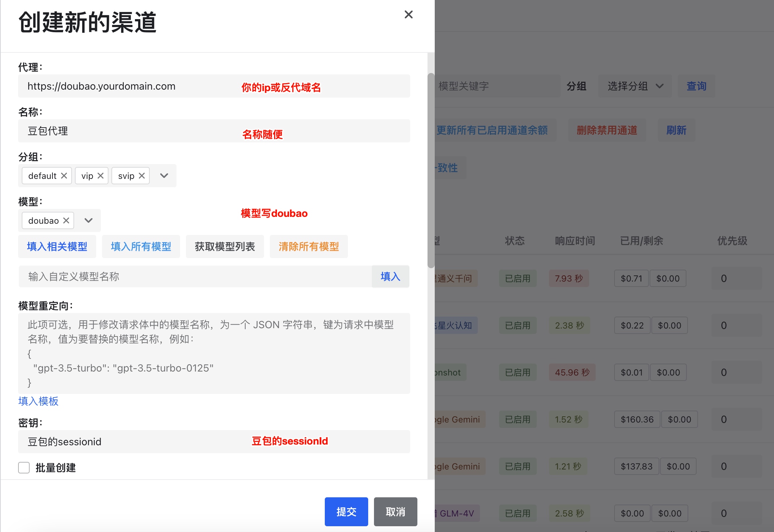
Task: Open the 选择分组 dropdown
Action: click(x=635, y=86)
